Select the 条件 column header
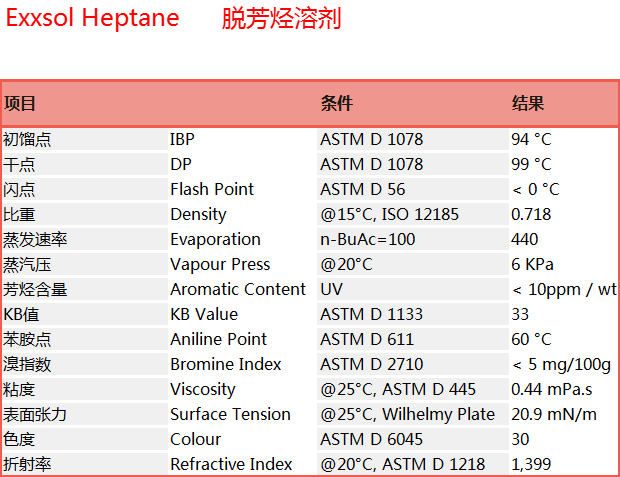620x477 pixels. [x=336, y=104]
